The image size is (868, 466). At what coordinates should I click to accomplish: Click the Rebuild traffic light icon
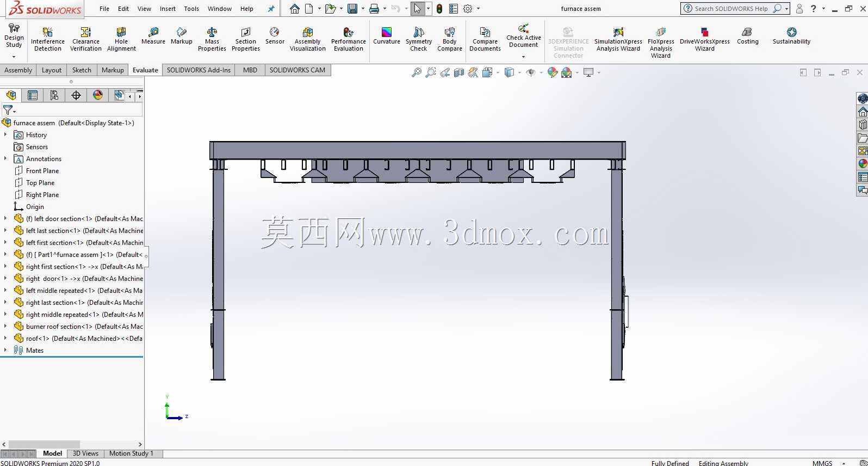[x=439, y=9]
